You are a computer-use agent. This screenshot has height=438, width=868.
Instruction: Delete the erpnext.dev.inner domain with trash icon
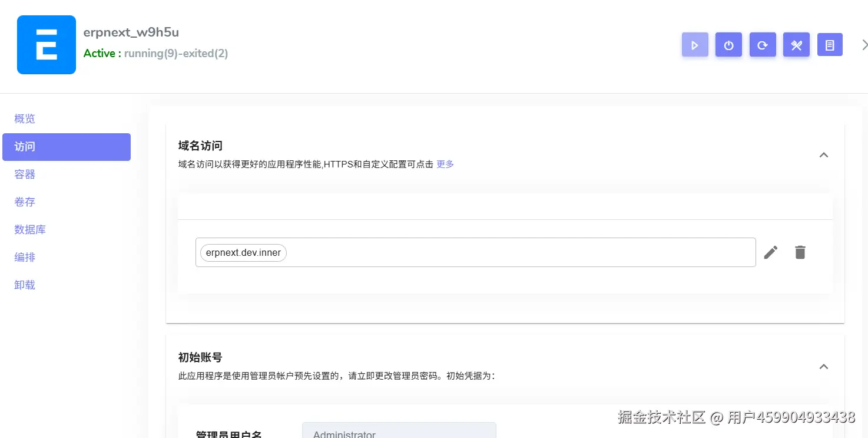[x=800, y=252]
